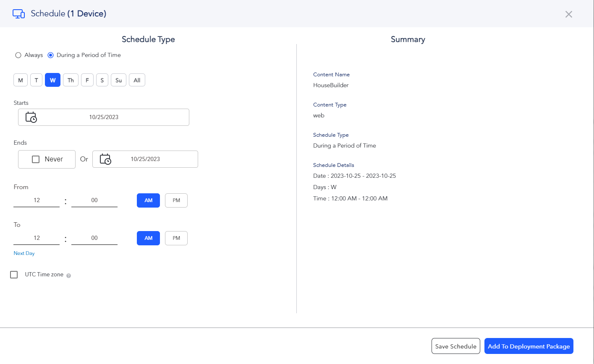594x364 pixels.
Task: Toggle Thursday day button
Action: point(71,80)
